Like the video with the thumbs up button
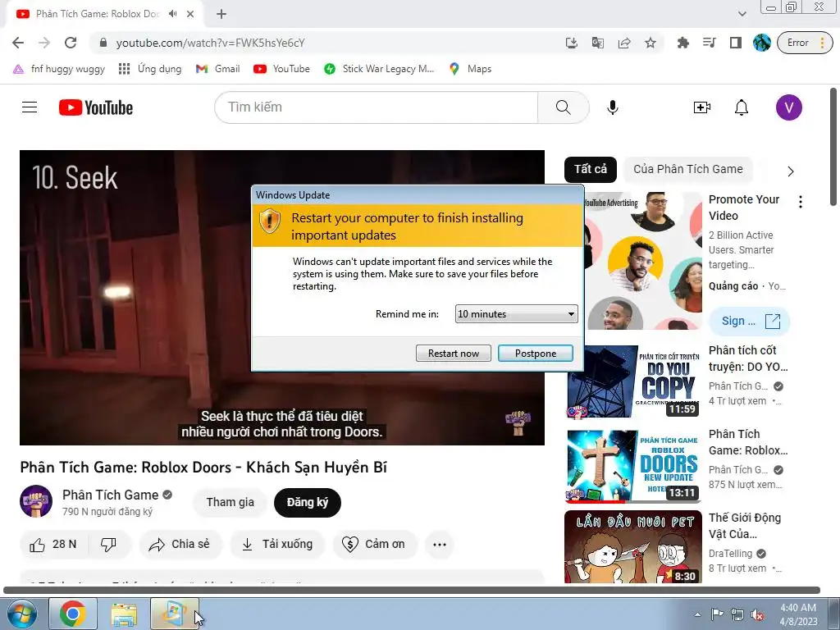 click(x=53, y=545)
